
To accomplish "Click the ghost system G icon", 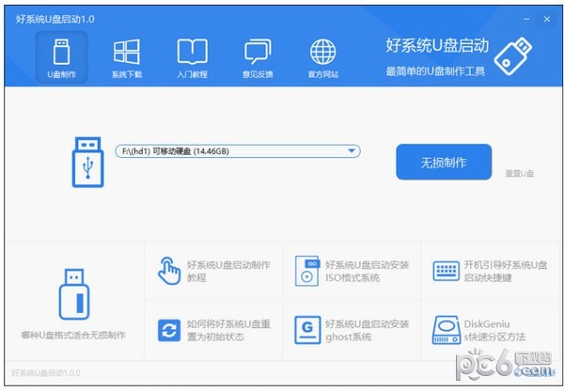I will point(307,329).
